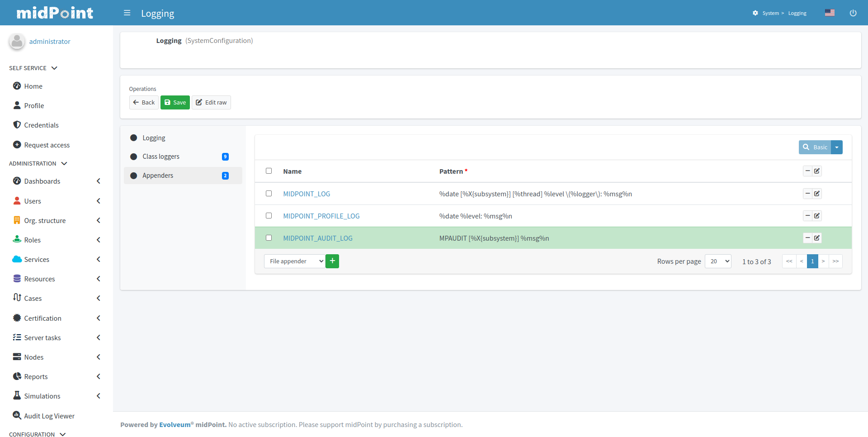Click the Profile person icon
Screen dimensions: 868x437
pos(17,105)
